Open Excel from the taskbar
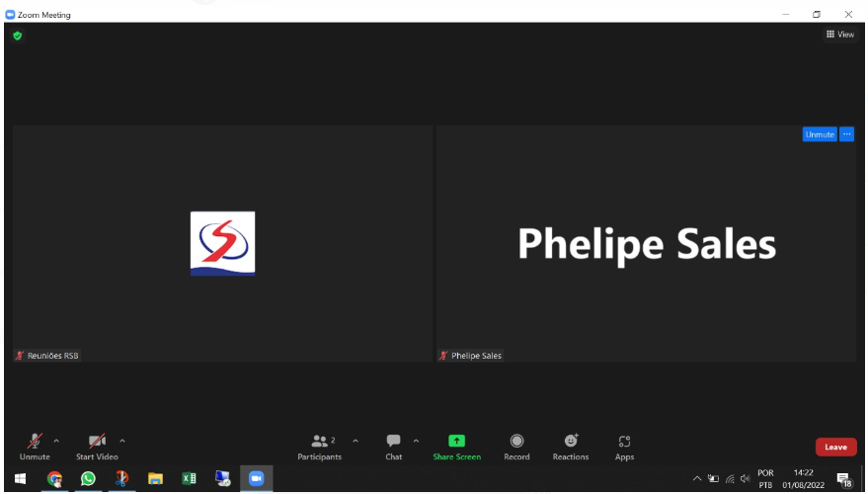Viewport: 868px width, 494px height. (x=190, y=478)
